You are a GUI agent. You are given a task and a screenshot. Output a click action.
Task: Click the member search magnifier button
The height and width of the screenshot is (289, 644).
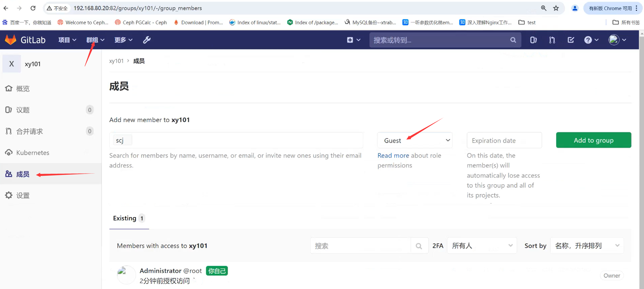419,246
